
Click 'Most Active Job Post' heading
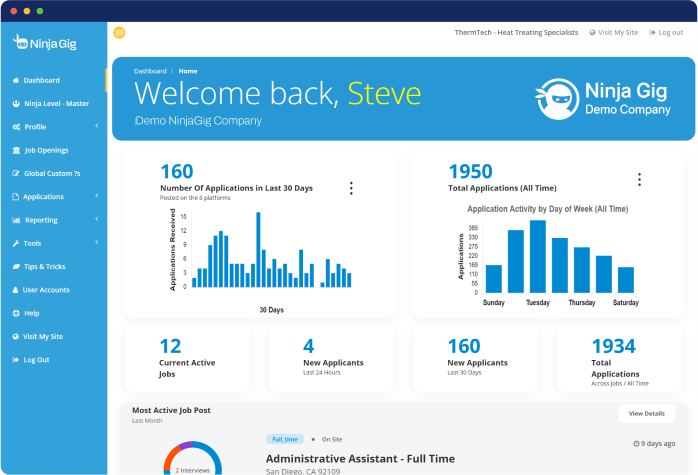coord(171,410)
